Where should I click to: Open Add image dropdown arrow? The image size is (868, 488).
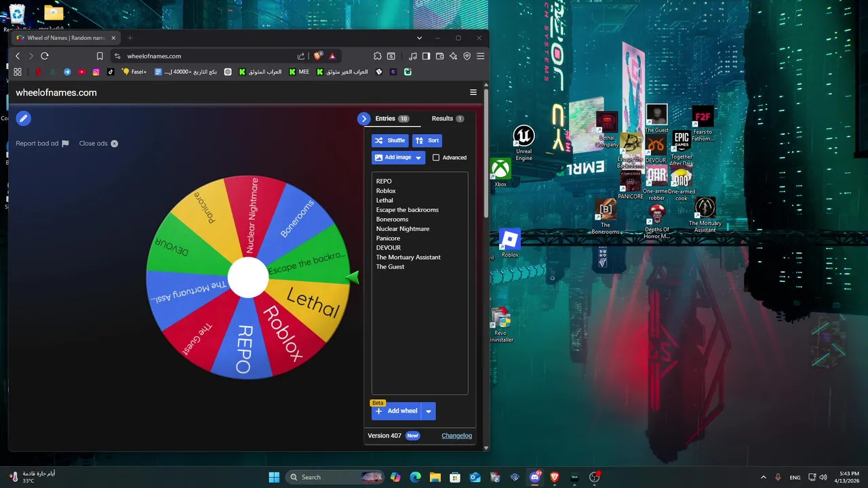[x=418, y=157]
